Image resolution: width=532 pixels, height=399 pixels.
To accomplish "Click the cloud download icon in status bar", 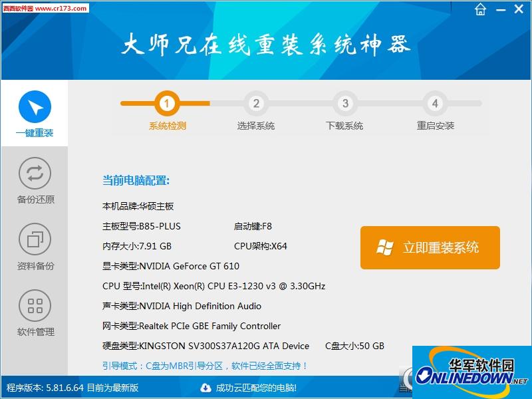I will click(205, 388).
